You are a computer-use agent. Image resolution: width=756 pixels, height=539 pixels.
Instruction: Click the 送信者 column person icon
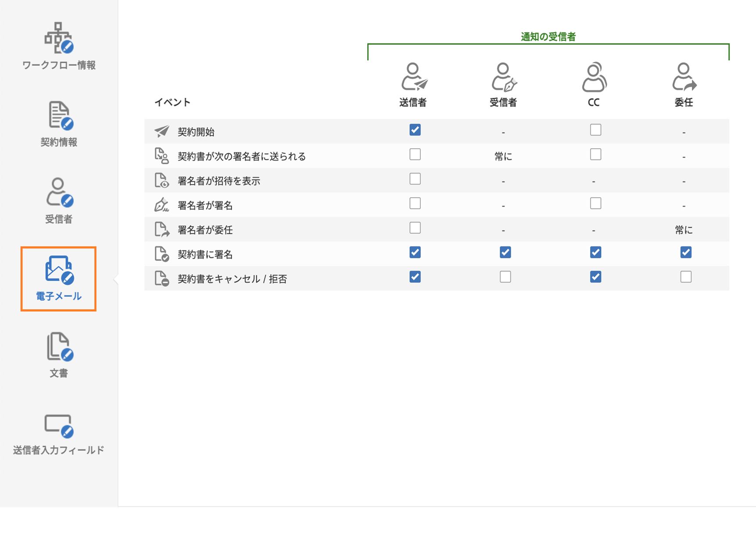414,77
